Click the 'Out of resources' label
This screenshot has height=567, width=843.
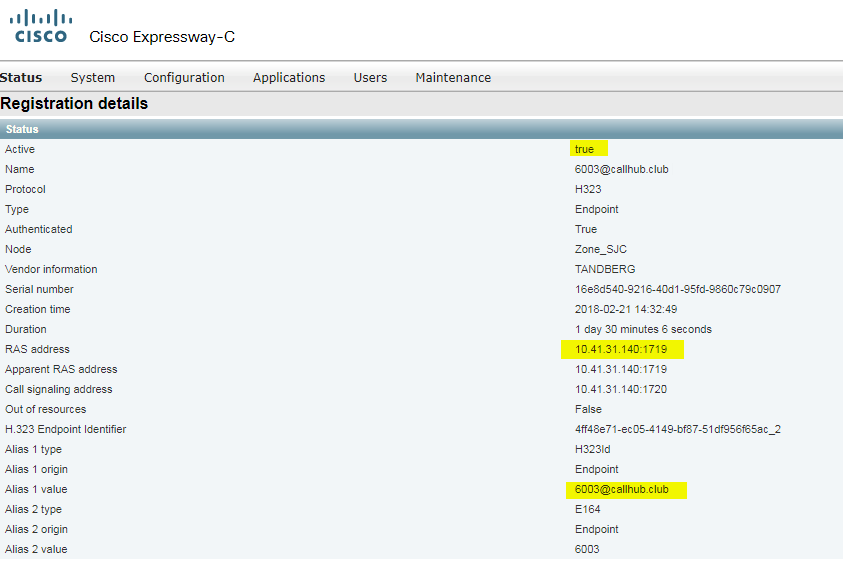(46, 409)
